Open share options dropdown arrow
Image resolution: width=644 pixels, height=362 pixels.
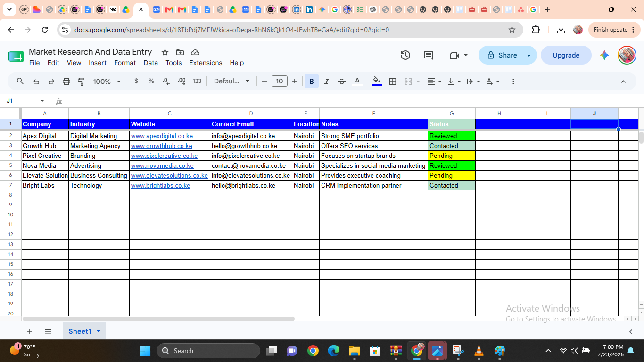[529, 55]
